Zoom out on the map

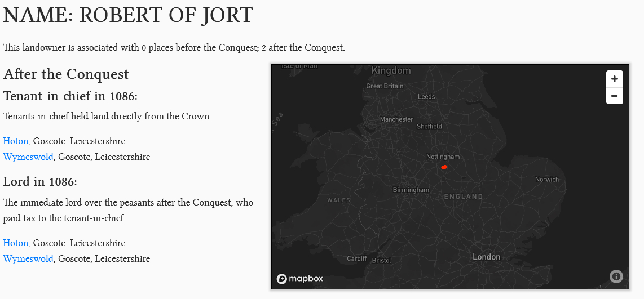pyautogui.click(x=614, y=96)
